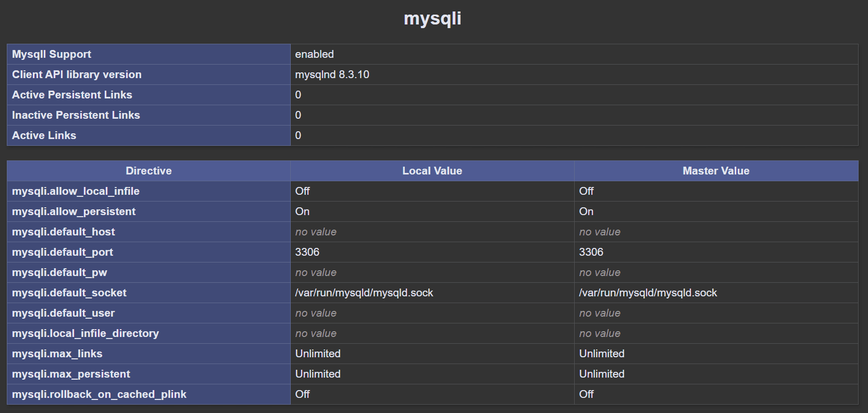Select the mysqli.max_persistent directive name

71,374
